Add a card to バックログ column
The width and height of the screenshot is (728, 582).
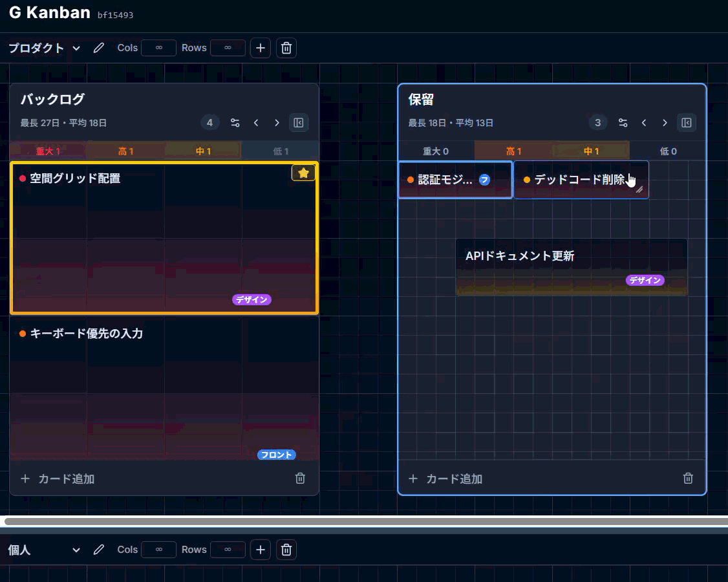coord(58,479)
